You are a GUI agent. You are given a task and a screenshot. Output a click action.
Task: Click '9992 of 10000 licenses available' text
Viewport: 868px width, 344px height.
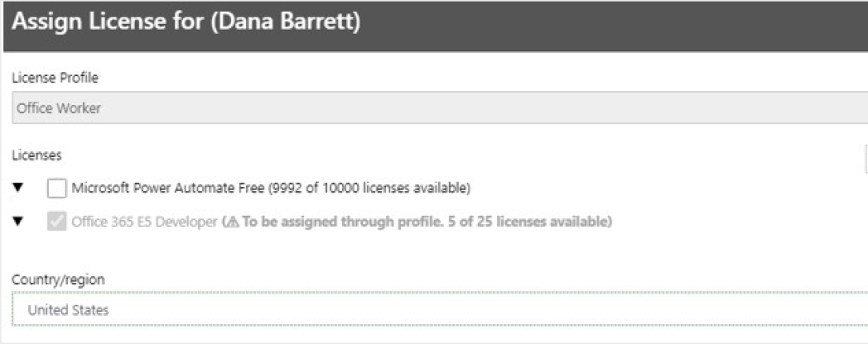coord(369,188)
